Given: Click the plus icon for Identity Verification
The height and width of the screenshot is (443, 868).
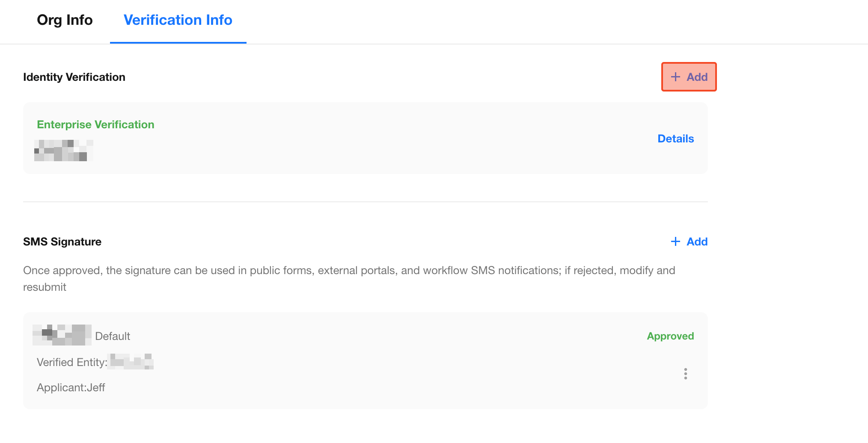Looking at the screenshot, I should tap(675, 77).
